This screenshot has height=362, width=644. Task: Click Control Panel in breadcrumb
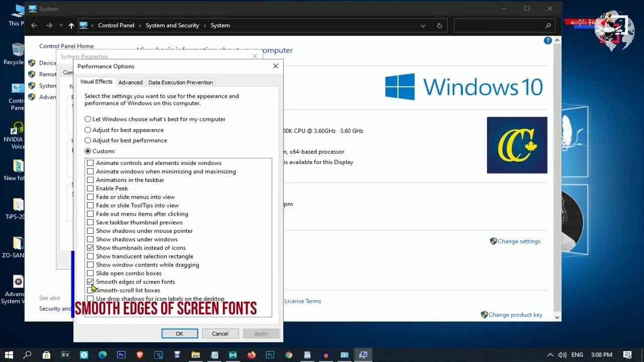[x=116, y=26]
